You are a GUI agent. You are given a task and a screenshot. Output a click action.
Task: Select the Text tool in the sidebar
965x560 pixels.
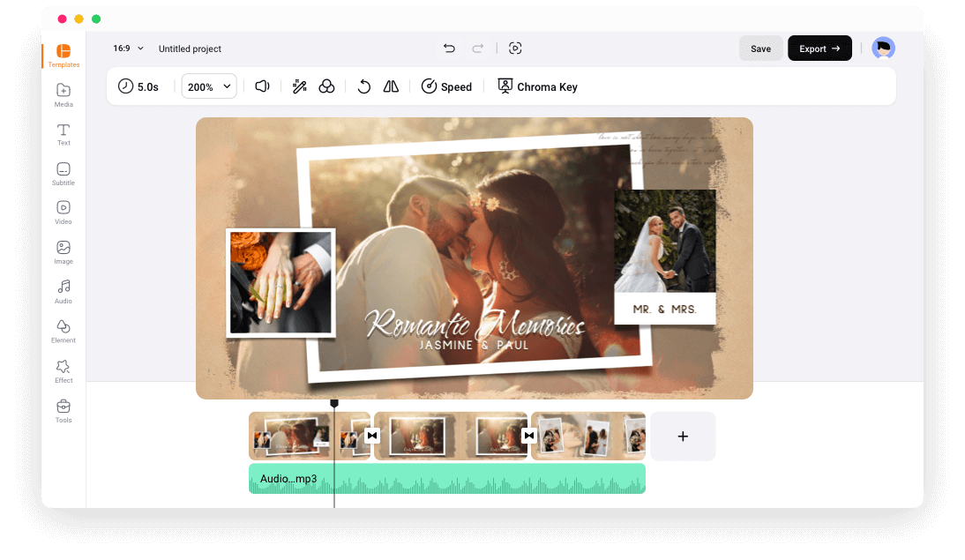click(63, 134)
